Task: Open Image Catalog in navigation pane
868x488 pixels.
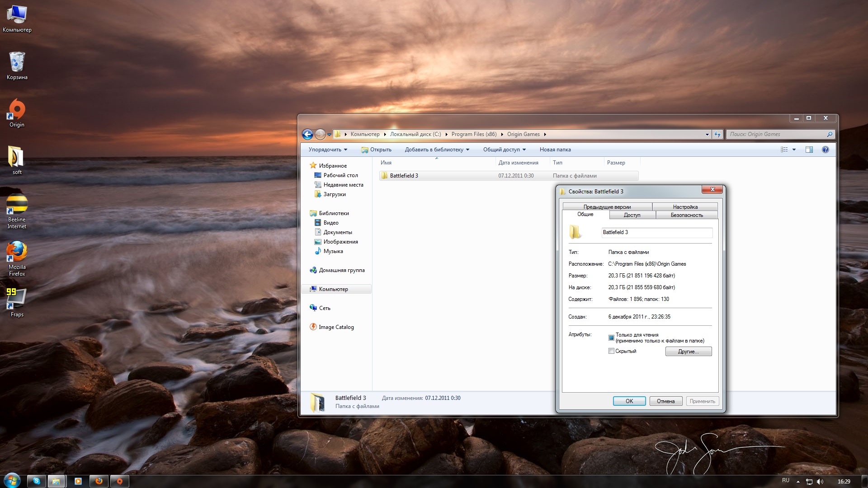Action: pos(336,327)
